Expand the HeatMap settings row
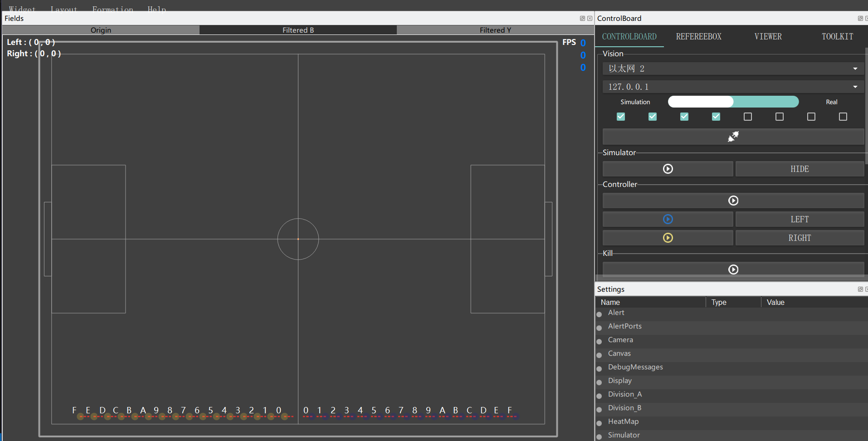 pyautogui.click(x=599, y=423)
